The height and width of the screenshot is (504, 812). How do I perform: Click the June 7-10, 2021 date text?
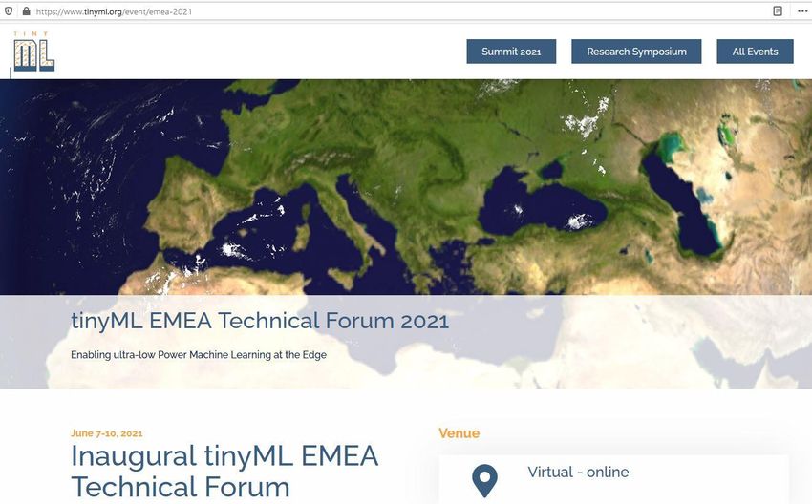(x=107, y=433)
